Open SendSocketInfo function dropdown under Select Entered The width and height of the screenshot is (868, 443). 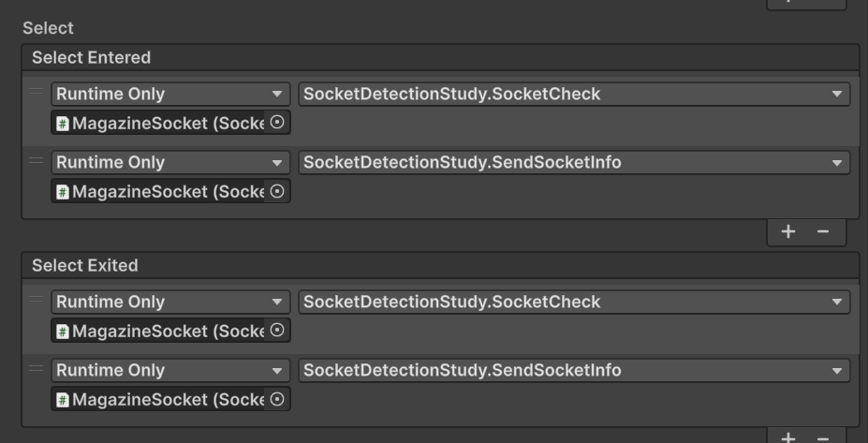[574, 162]
